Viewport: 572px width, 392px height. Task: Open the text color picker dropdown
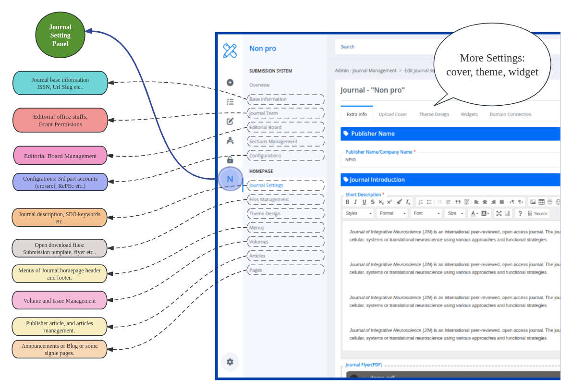474,213
